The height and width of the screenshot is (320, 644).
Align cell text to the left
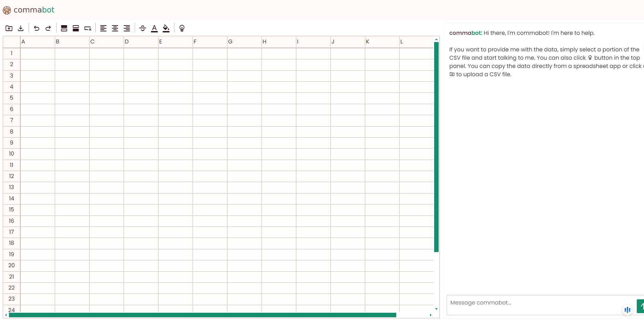(x=103, y=28)
